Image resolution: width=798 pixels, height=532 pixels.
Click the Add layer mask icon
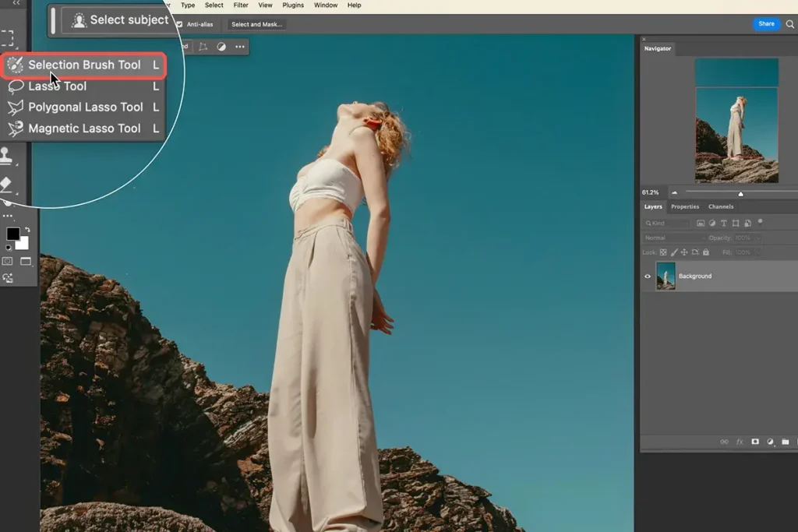755,442
